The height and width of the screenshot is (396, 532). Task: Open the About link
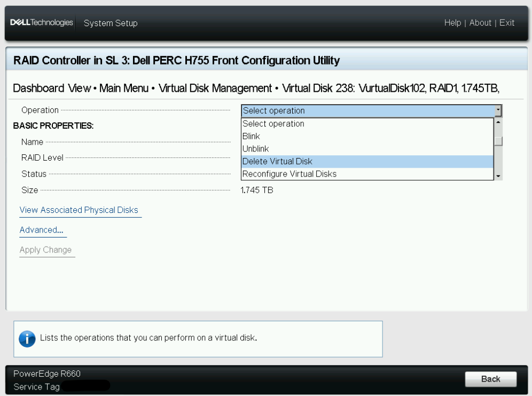point(480,23)
